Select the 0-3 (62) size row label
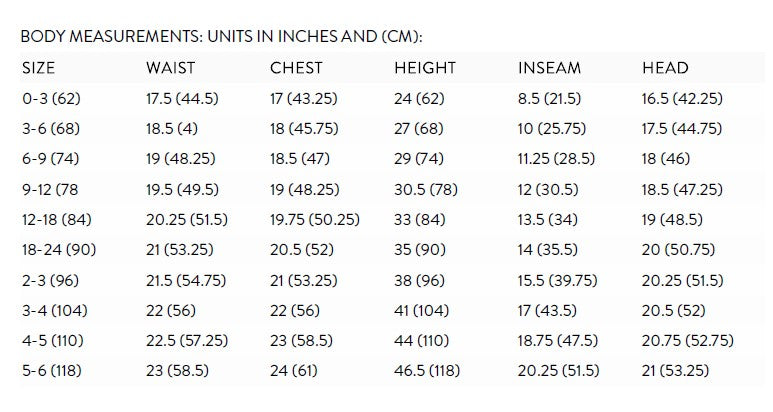 (x=49, y=98)
